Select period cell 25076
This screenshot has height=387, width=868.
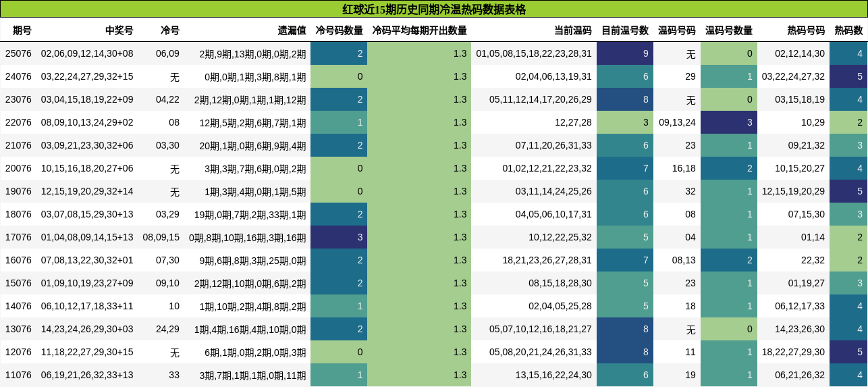(x=18, y=53)
